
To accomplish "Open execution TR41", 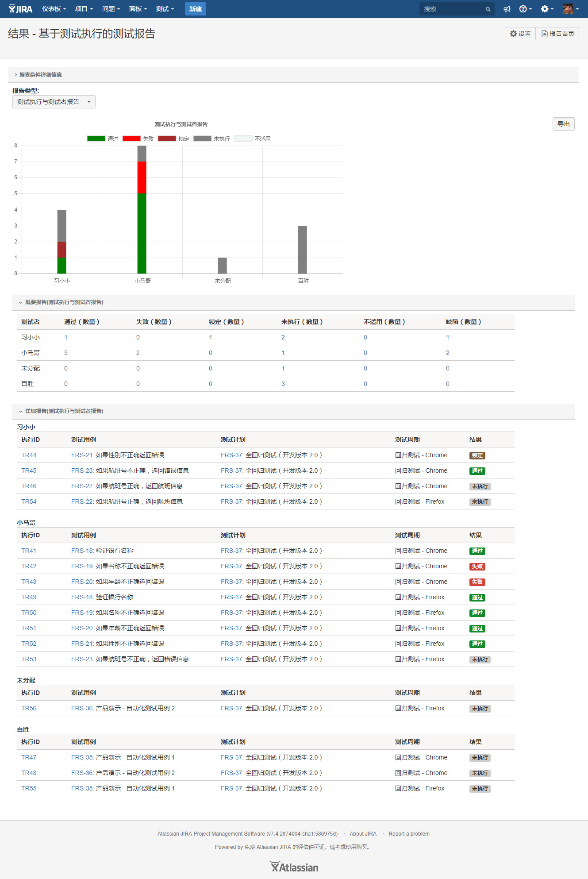I will (29, 551).
